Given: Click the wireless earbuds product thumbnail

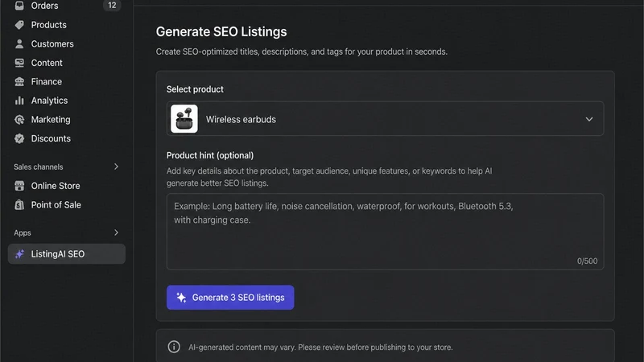Looking at the screenshot, I should tap(184, 119).
